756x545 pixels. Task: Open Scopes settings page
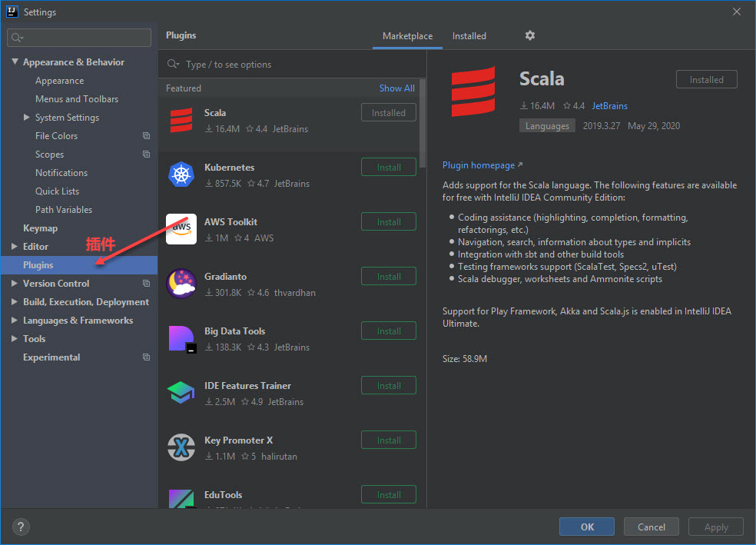(x=50, y=155)
